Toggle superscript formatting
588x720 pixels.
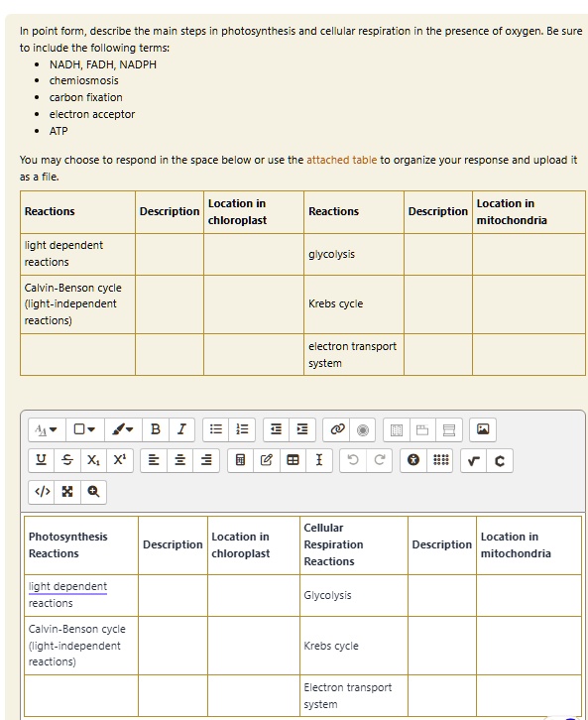[x=120, y=460]
